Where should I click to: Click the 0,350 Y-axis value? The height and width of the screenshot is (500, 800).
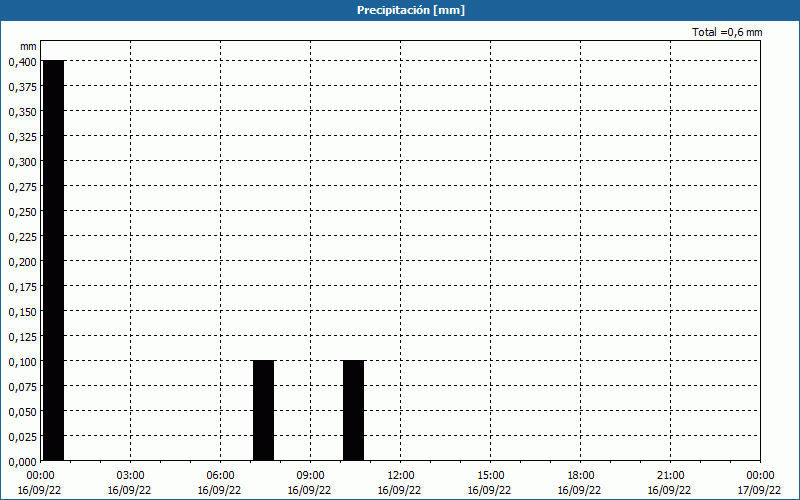pyautogui.click(x=22, y=112)
